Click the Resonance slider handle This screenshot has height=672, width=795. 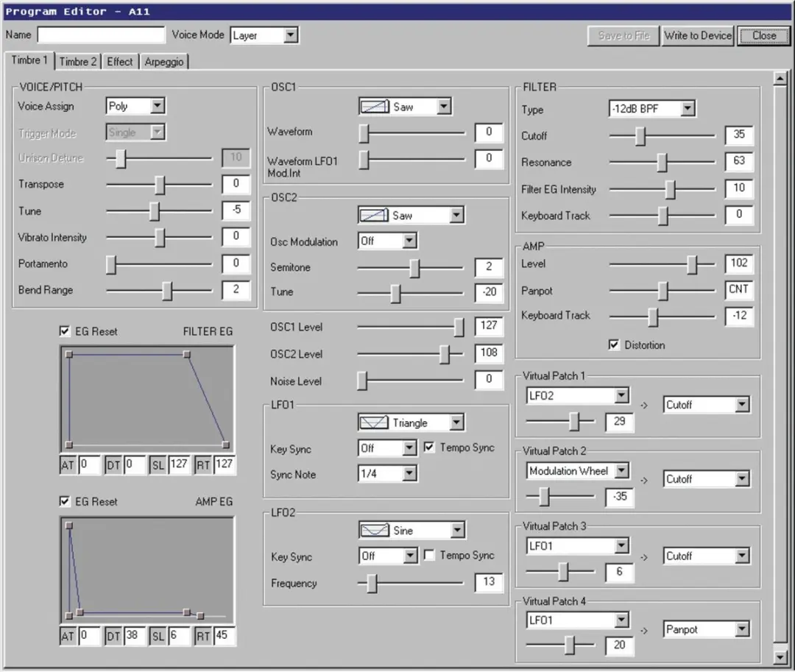tap(662, 162)
